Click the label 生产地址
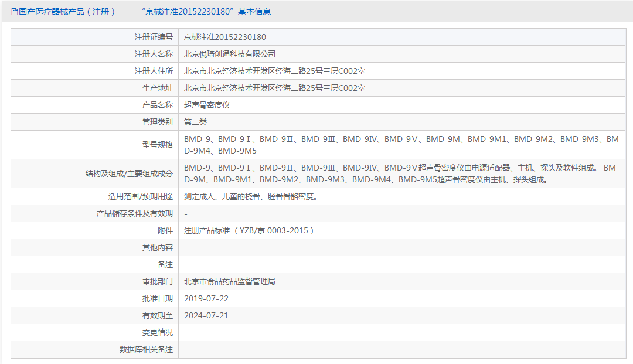The height and width of the screenshot is (364, 633). point(158,88)
